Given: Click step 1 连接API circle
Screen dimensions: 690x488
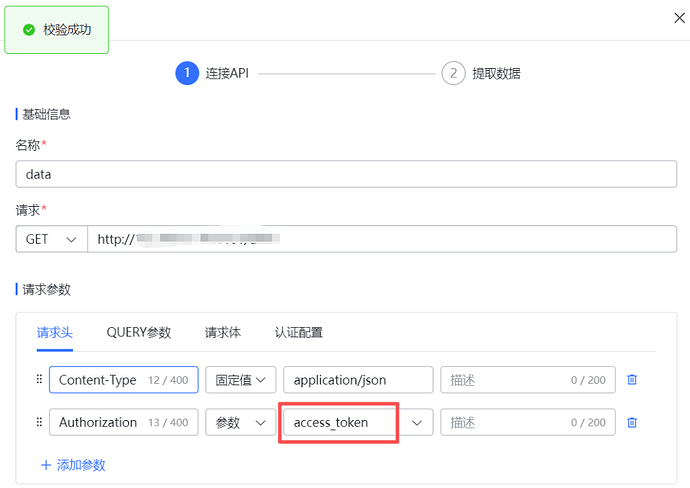Looking at the screenshot, I should pos(187,73).
